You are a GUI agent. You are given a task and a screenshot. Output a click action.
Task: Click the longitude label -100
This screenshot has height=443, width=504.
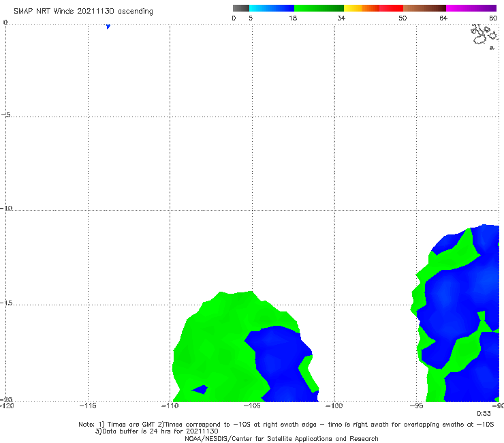[334, 406]
